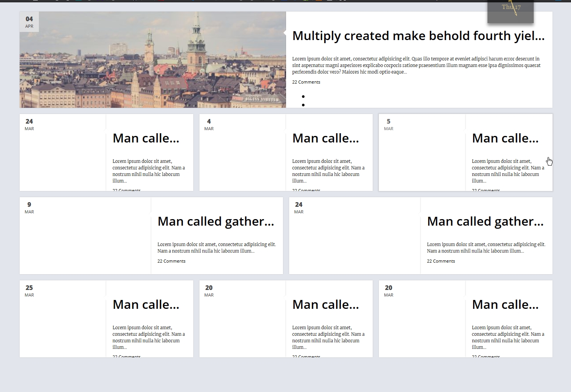
Task: View 22 Comments on 'Man called gather' 24 MAR post
Action: coord(441,261)
